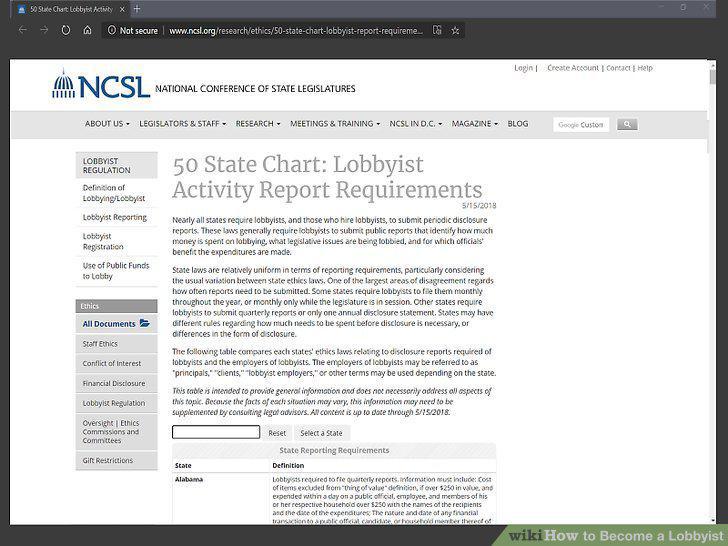Click the folder icon beside All Documents
Screen dimensions: 728x546
pos(144,323)
